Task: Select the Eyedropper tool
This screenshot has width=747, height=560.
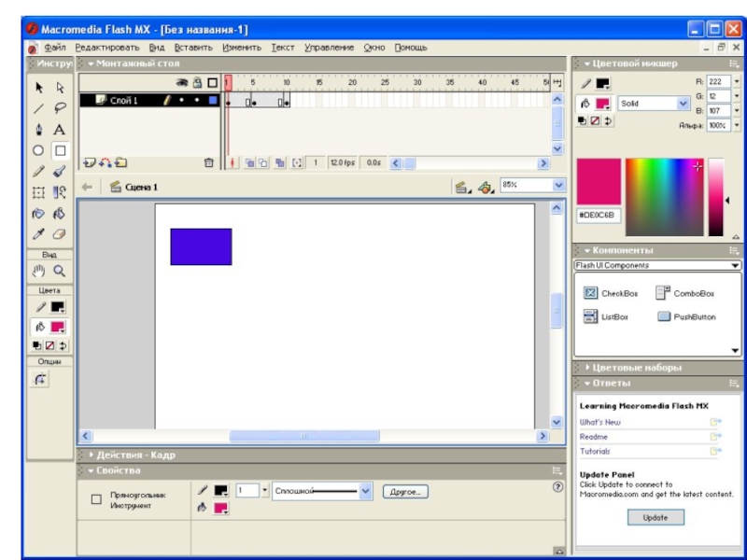Action: [39, 232]
